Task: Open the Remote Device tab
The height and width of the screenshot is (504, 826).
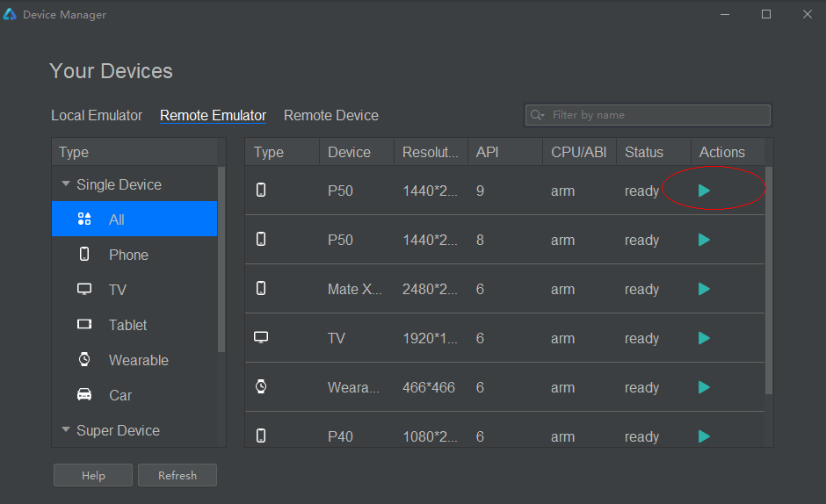Action: coord(330,115)
